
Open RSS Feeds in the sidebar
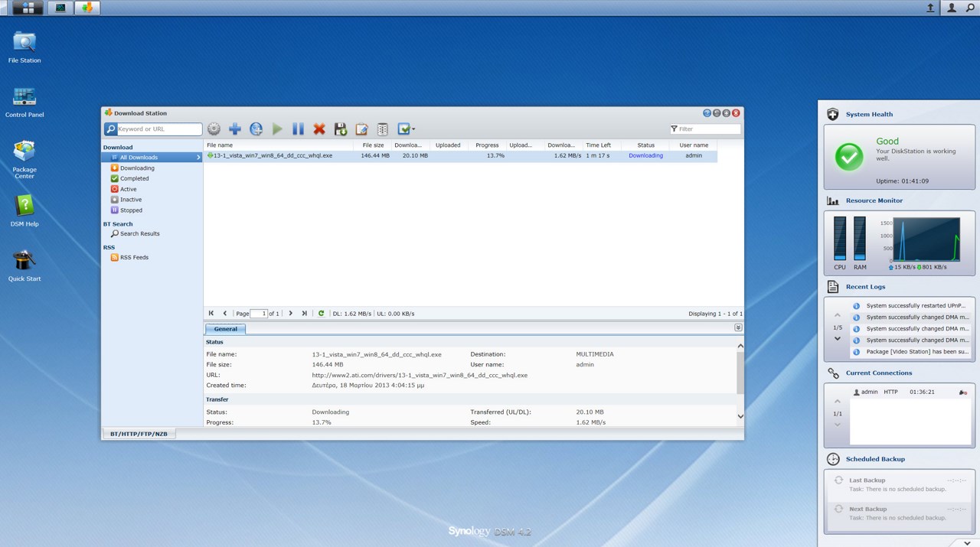pos(134,258)
